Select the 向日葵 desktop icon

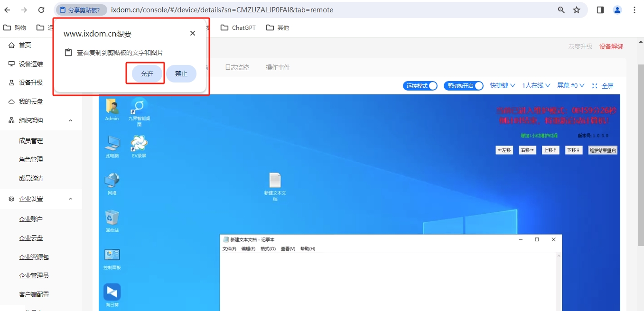tap(112, 295)
